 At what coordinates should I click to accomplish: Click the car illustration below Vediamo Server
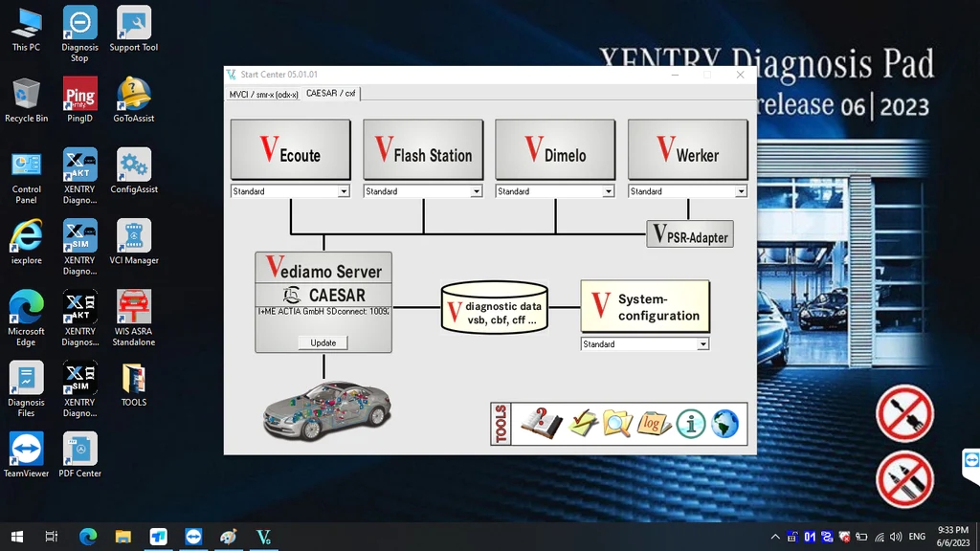click(x=327, y=410)
